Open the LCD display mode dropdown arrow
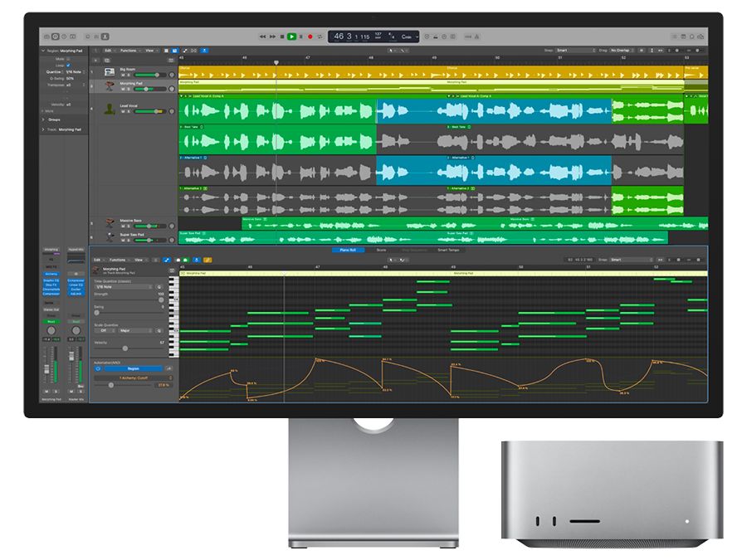747x560 pixels. click(x=417, y=37)
